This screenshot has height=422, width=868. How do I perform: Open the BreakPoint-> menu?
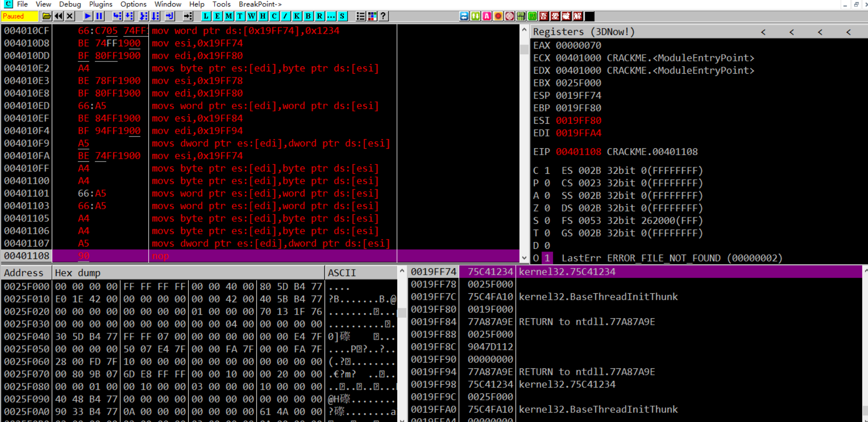point(260,4)
